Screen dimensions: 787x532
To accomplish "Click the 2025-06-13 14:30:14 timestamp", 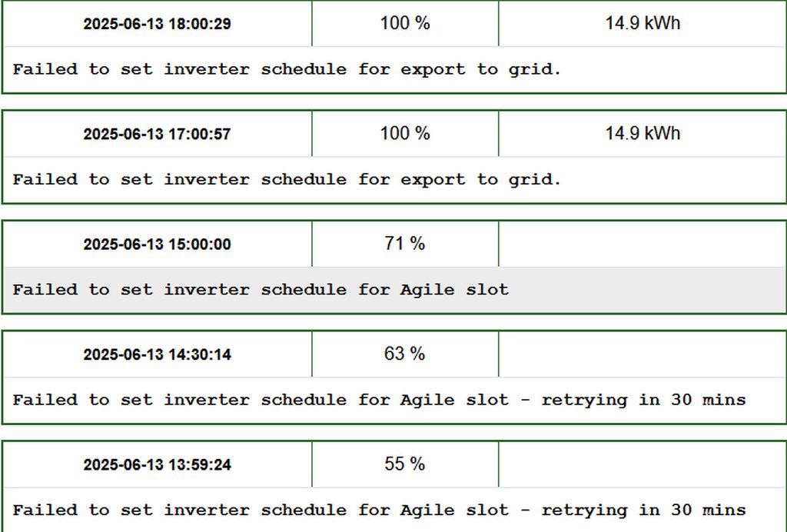I will (x=157, y=354).
